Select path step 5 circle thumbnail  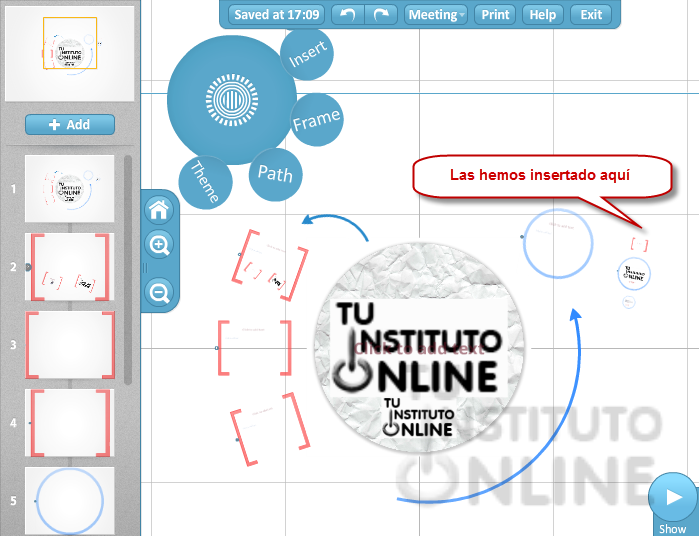pos(70,501)
